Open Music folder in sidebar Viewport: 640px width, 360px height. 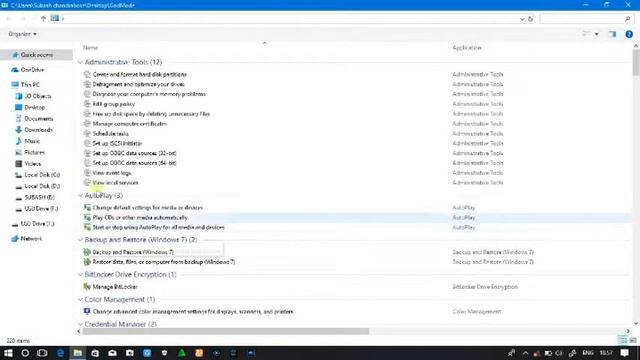pos(31,141)
